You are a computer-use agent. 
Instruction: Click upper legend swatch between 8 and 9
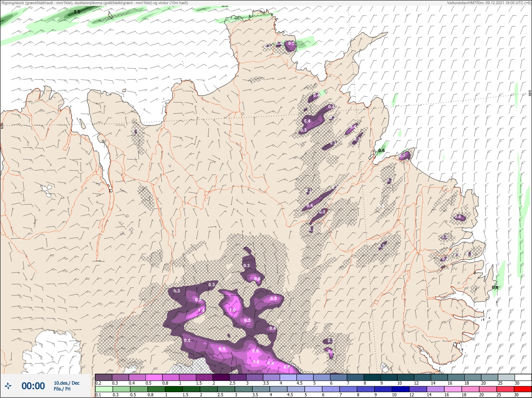(373, 377)
